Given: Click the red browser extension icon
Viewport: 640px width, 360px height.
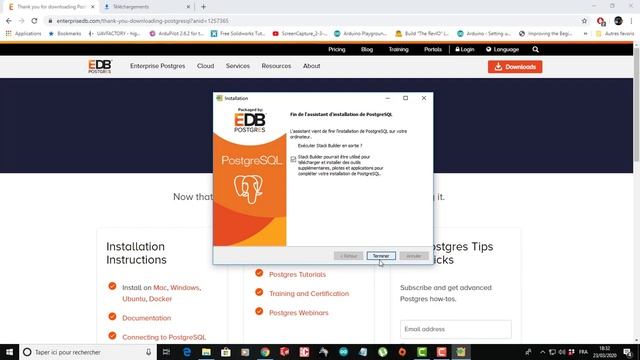Looking at the screenshot, I should pyautogui.click(x=600, y=21).
